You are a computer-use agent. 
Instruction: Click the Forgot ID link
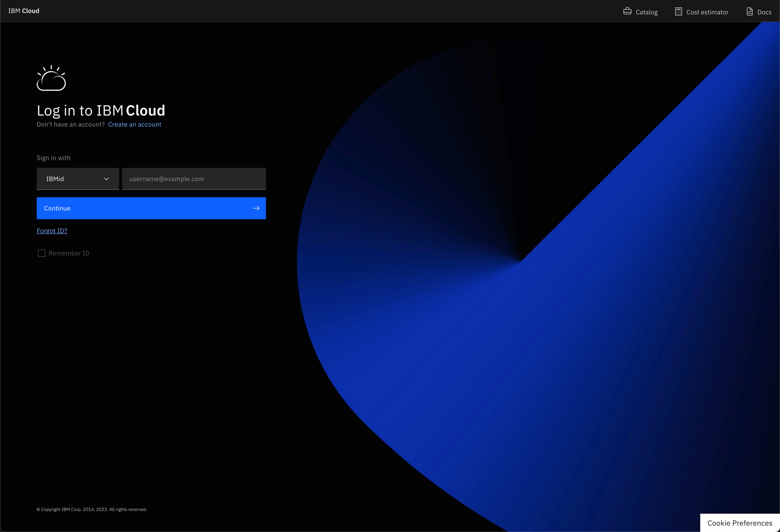coord(52,231)
